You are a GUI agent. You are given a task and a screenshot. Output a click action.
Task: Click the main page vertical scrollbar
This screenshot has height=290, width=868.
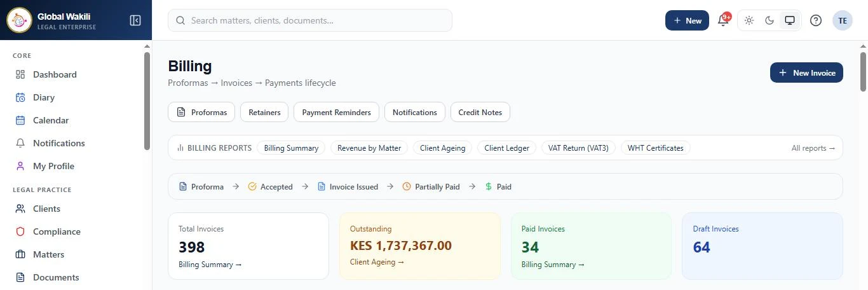[863, 72]
